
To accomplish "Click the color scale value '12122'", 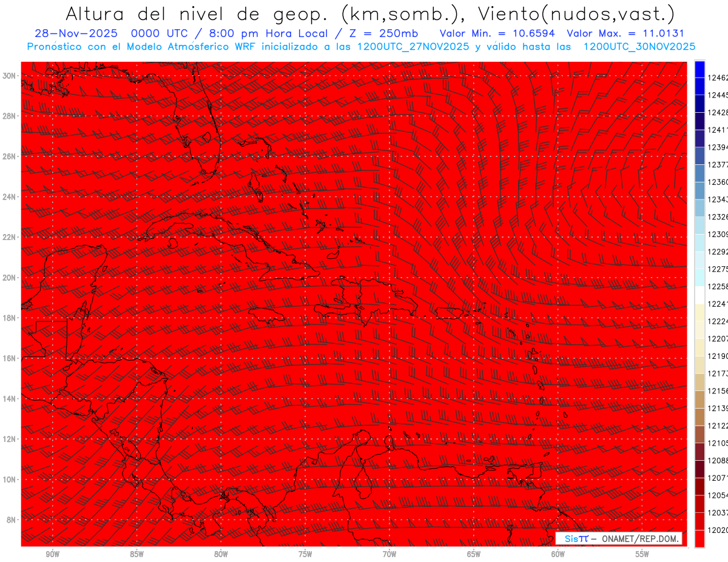I will [718, 426].
